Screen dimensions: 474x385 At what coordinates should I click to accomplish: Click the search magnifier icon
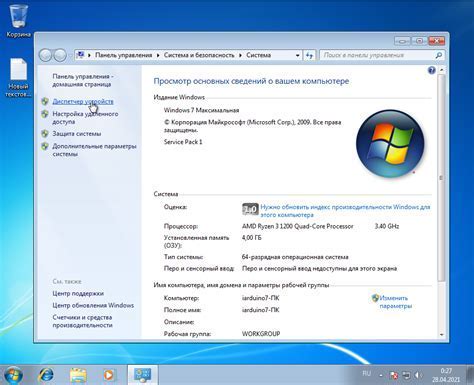(x=439, y=55)
